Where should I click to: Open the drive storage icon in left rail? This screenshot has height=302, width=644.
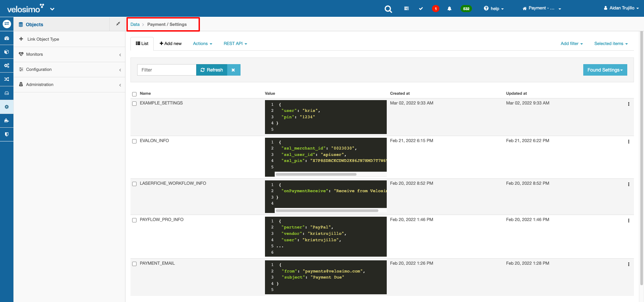(x=7, y=93)
